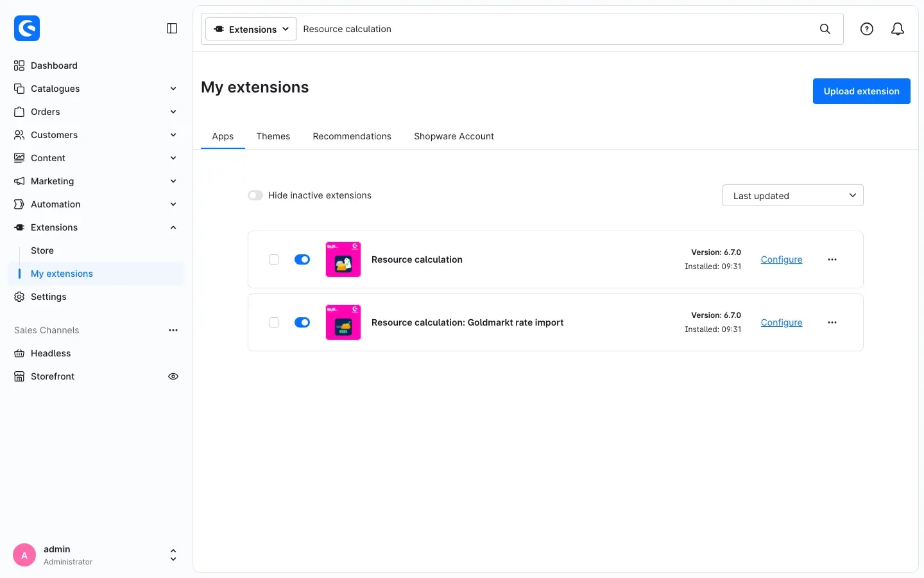The width and height of the screenshot is (924, 578).
Task: Click the search magnifier icon
Action: (x=825, y=29)
